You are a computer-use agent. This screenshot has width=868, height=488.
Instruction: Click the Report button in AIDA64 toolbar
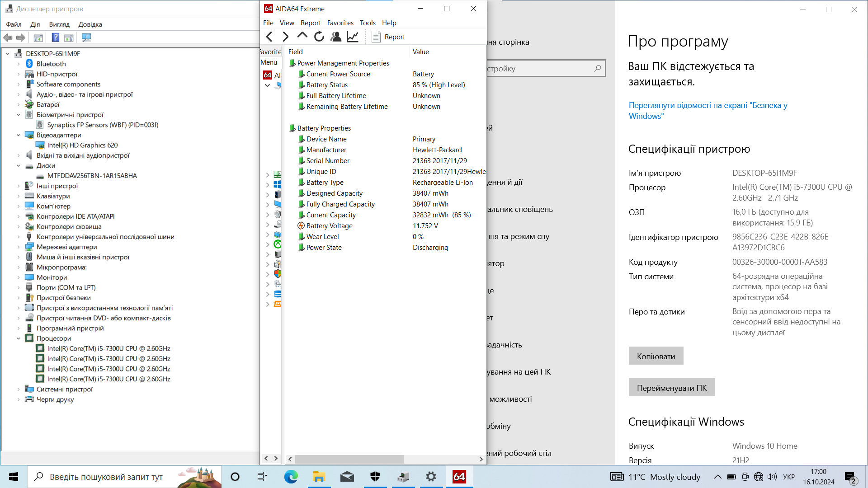pyautogui.click(x=388, y=37)
